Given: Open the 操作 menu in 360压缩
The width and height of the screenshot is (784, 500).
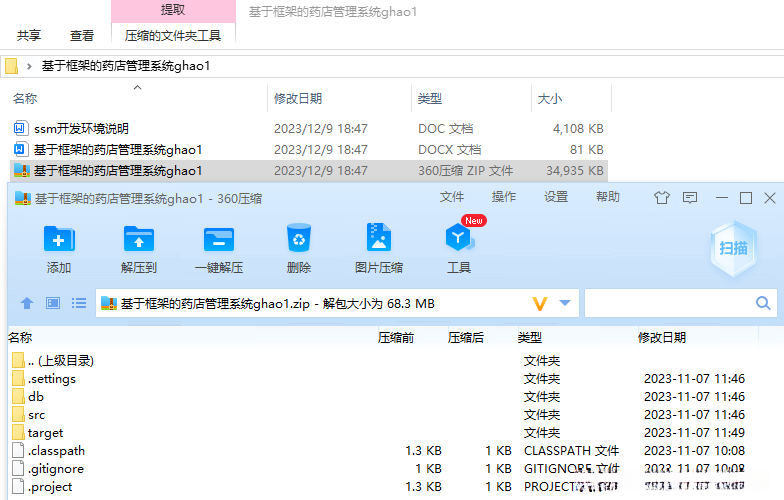Looking at the screenshot, I should click(504, 197).
